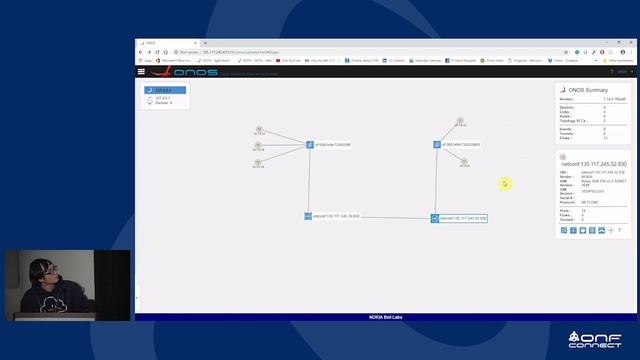This screenshot has height=360, width=640.
Task: Click the first grey icon in details button row
Action: tap(611, 231)
